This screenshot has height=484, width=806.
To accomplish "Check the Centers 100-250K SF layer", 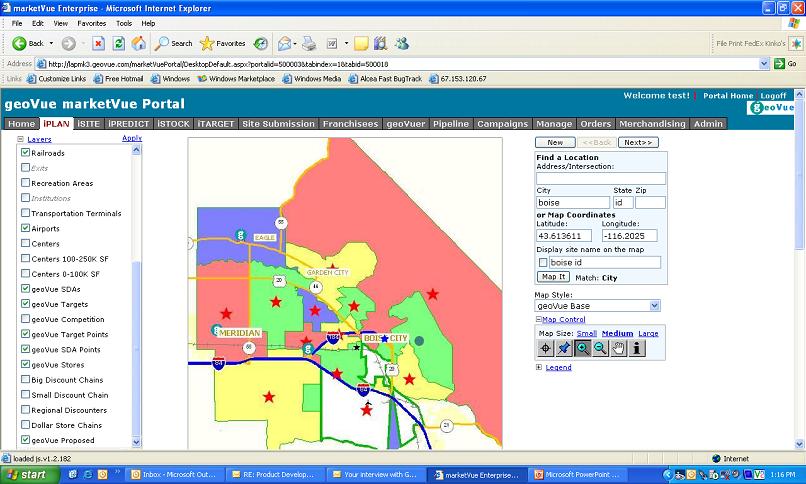I will (25, 258).
